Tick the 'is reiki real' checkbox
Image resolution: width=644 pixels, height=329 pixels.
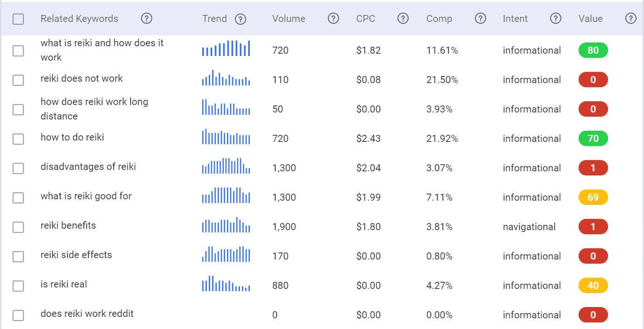[18, 286]
